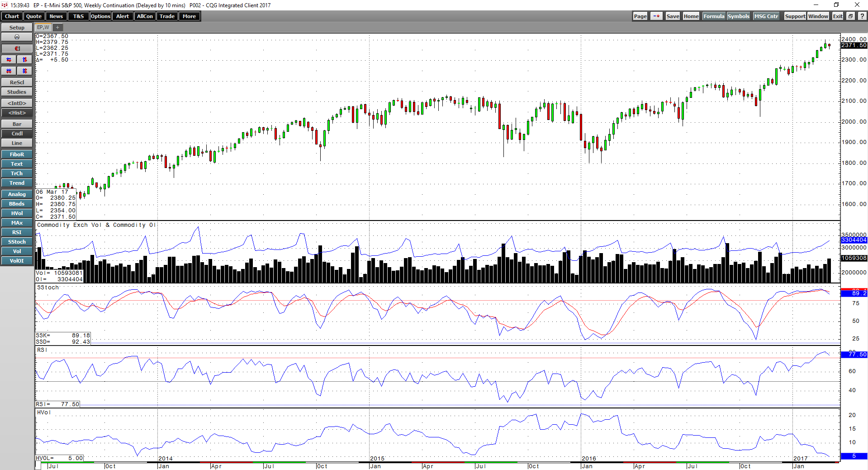Open chart Setup
This screenshot has height=470, width=868.
(17, 28)
